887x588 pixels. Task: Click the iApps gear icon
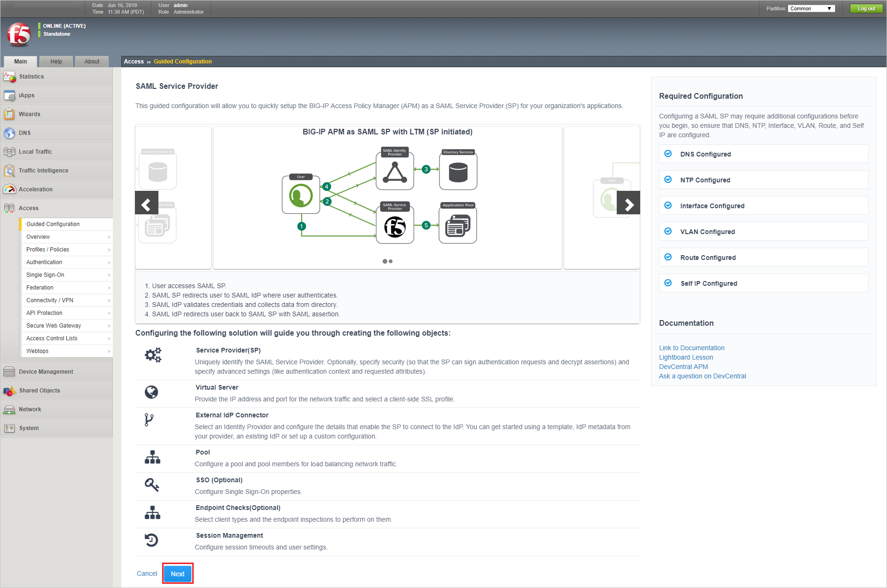[x=9, y=95]
